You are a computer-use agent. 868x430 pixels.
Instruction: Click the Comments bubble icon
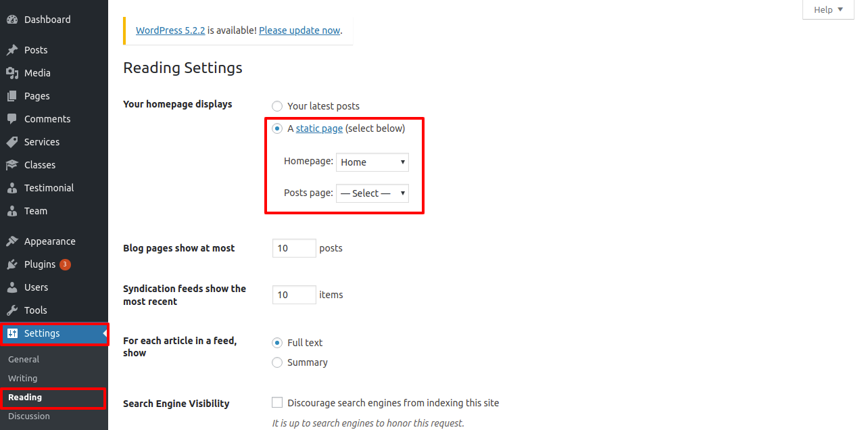click(12, 119)
